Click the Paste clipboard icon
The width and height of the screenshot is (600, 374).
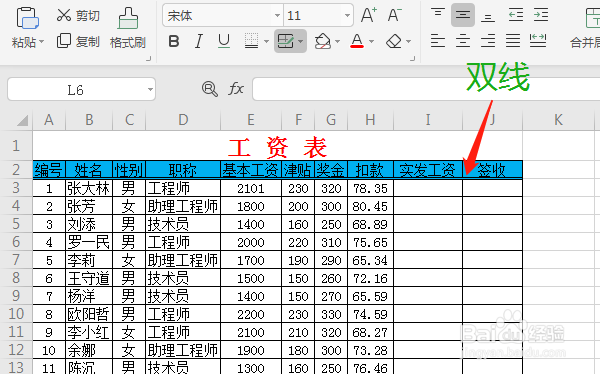pos(27,18)
